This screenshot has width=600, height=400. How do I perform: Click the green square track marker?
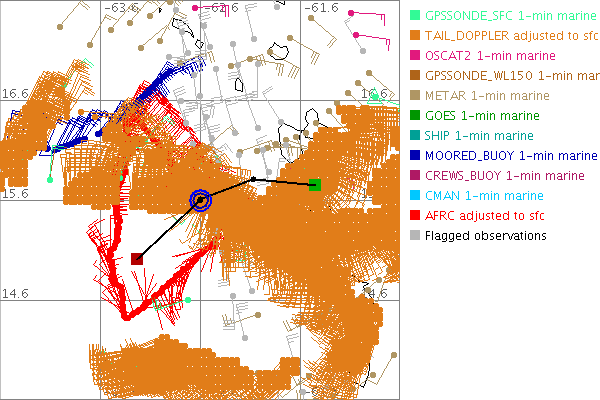pos(315,184)
